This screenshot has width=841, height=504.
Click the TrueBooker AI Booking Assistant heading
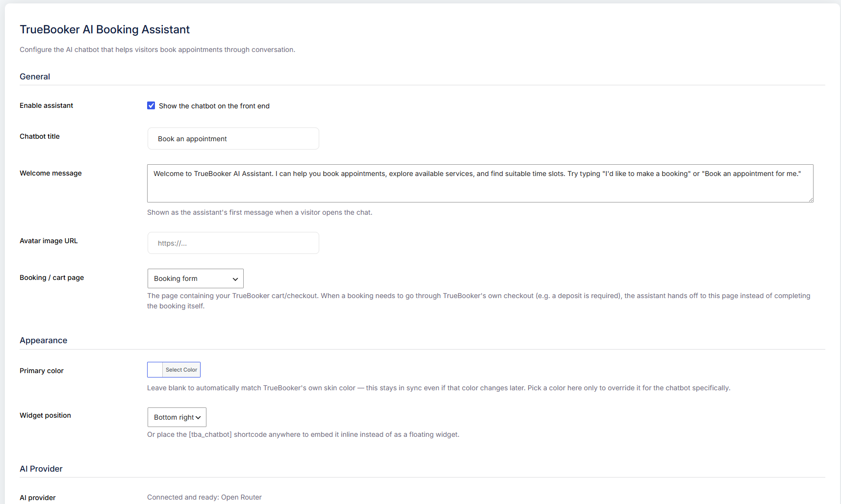[x=105, y=29]
